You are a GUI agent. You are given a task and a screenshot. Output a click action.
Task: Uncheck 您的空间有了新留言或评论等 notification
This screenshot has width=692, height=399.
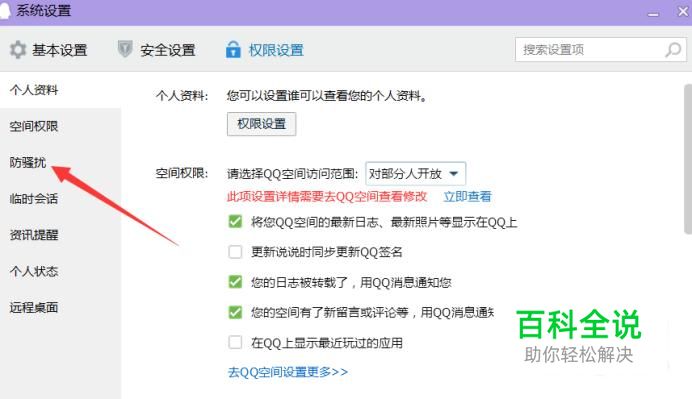coord(235,312)
